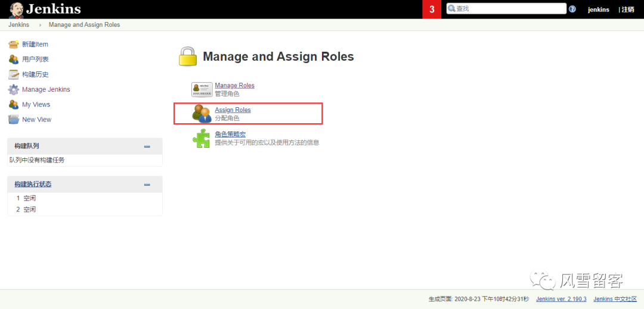This screenshot has height=309, width=644.
Task: Click the Manage Jenkins gear icon
Action: 14,89
